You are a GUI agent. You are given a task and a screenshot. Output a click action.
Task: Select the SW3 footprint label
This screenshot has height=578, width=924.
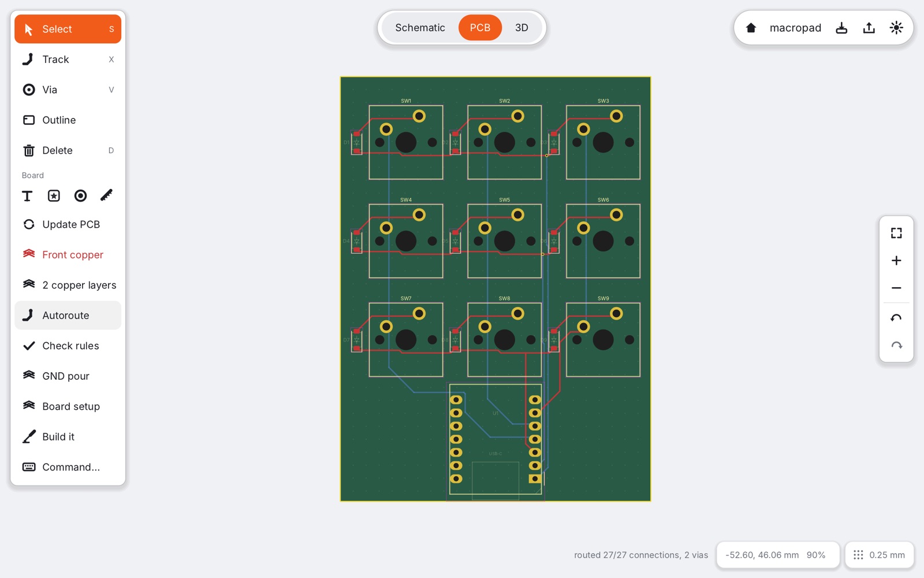(603, 101)
